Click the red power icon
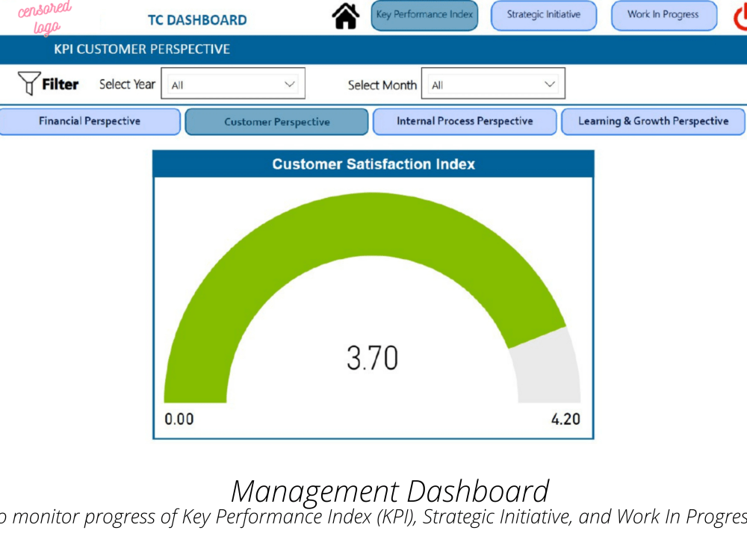 740,17
